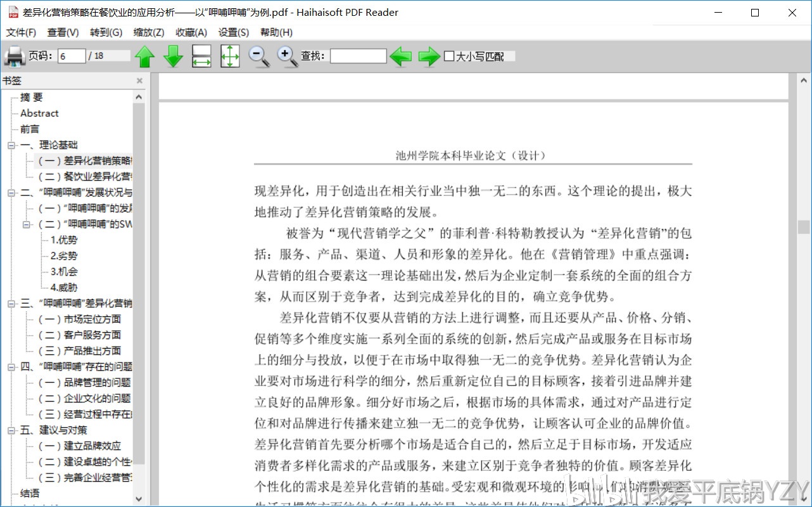
Task: Zoom in with the plus magnifier
Action: tap(288, 56)
